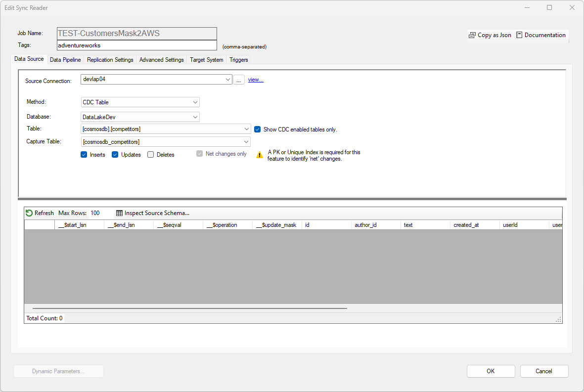Open the Documentation link label

[x=545, y=35]
